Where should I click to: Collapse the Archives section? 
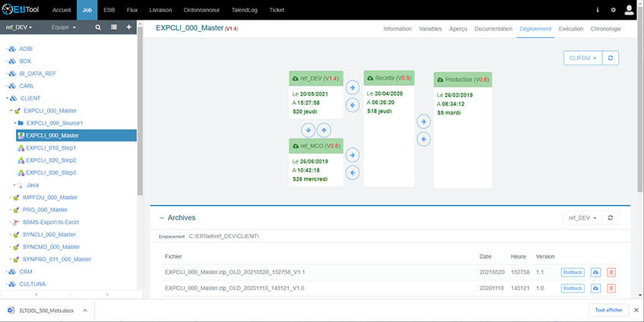162,218
